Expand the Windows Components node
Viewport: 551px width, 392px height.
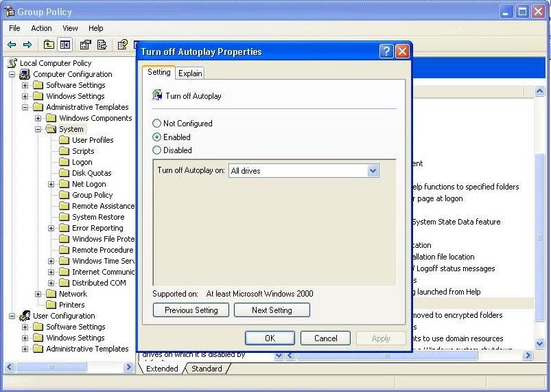[38, 119]
